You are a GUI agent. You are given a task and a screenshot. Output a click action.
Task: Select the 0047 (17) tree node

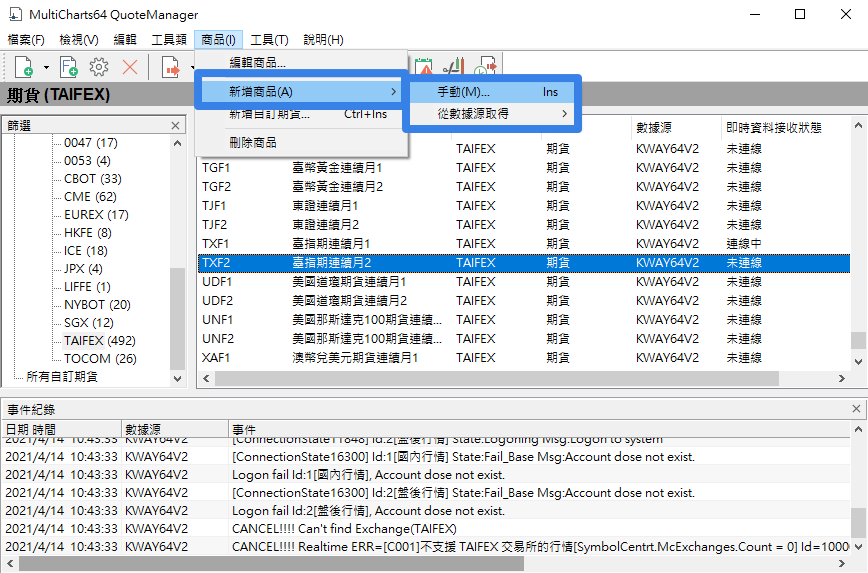click(91, 143)
